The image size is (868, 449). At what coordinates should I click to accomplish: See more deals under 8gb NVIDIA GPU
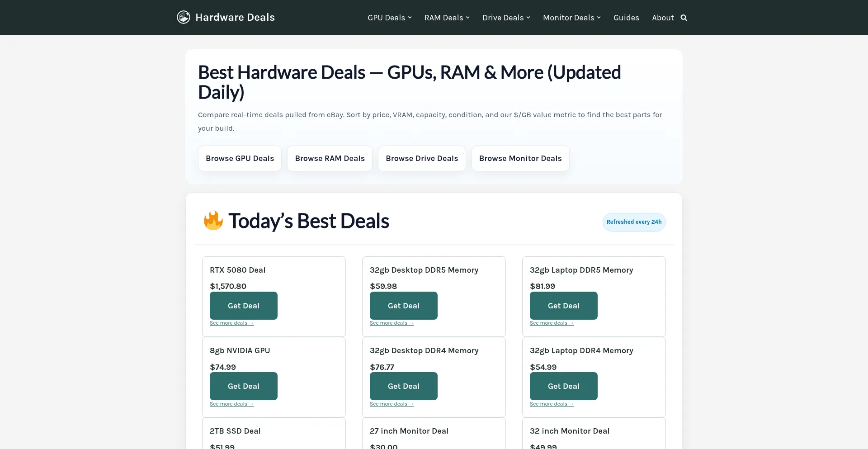coord(231,404)
